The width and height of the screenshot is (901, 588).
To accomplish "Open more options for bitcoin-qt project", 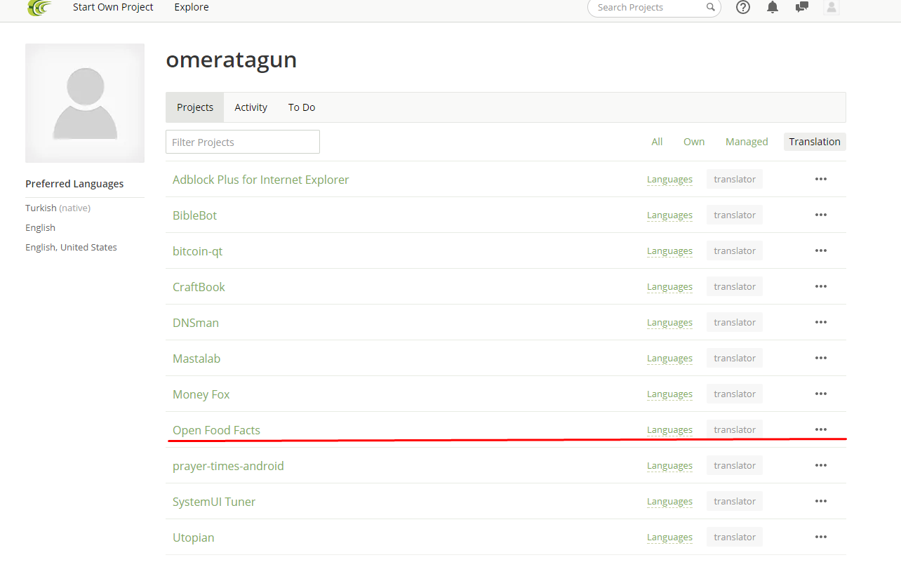I will pyautogui.click(x=821, y=250).
